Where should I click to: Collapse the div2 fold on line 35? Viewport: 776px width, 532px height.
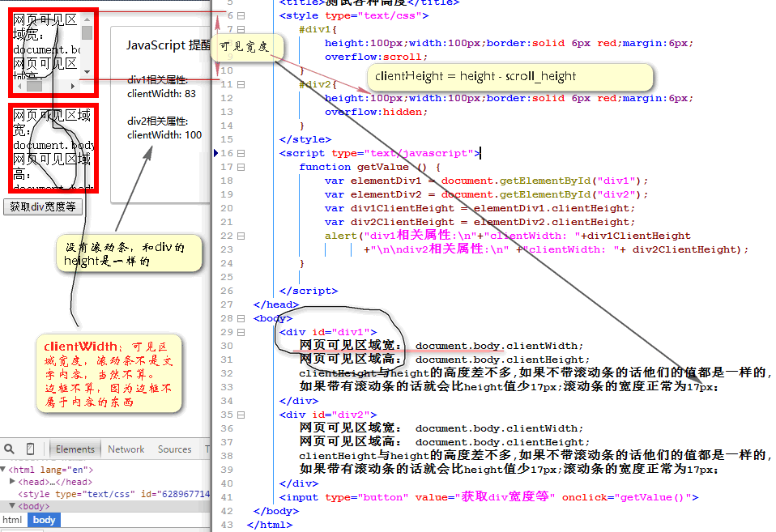[x=241, y=415]
